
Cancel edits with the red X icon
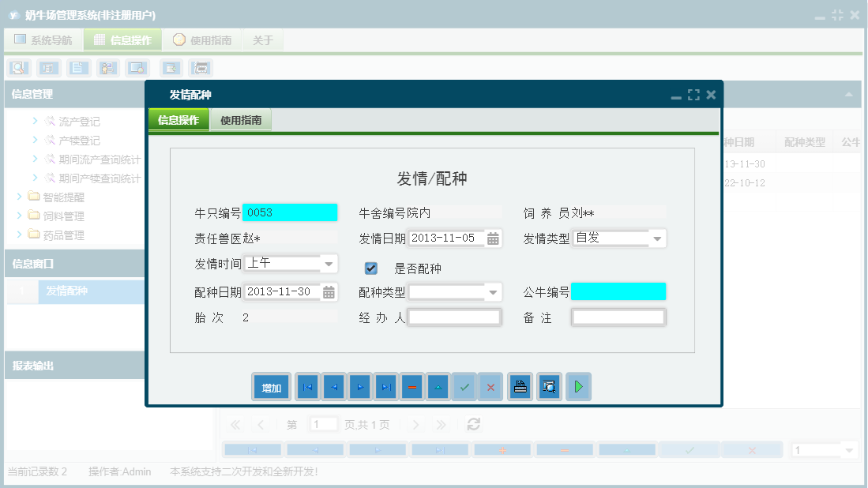click(x=490, y=386)
